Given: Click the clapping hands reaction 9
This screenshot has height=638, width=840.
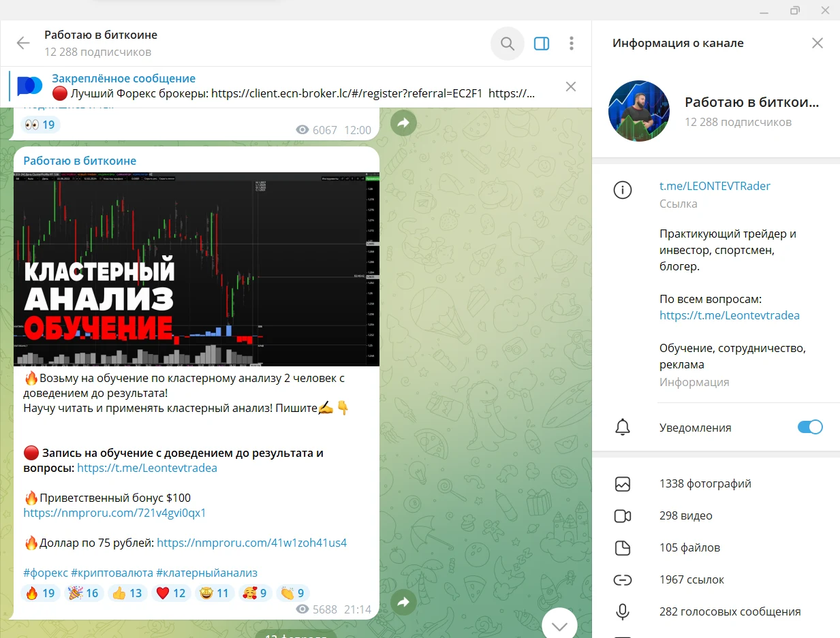Looking at the screenshot, I should 293,593.
